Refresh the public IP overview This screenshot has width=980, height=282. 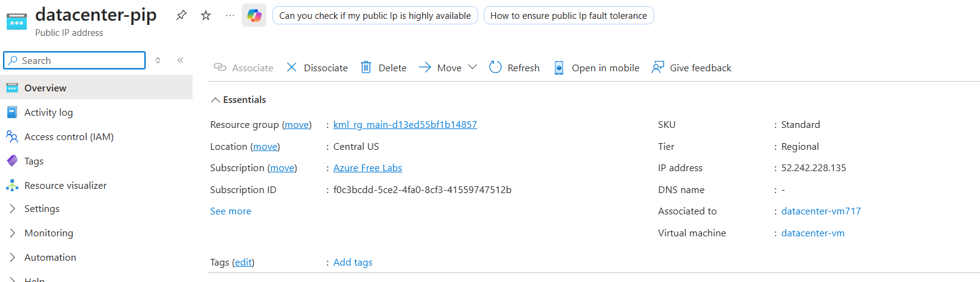[514, 68]
